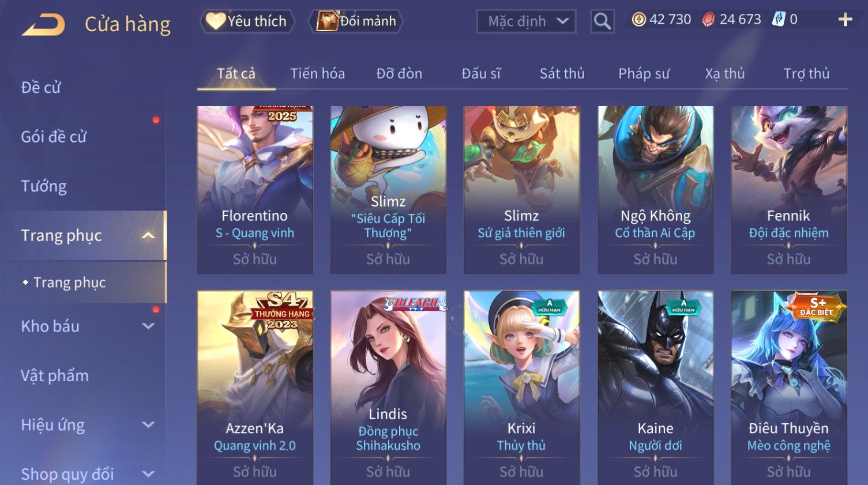Select the Tiến hóa tab
The image size is (868, 485).
point(317,74)
